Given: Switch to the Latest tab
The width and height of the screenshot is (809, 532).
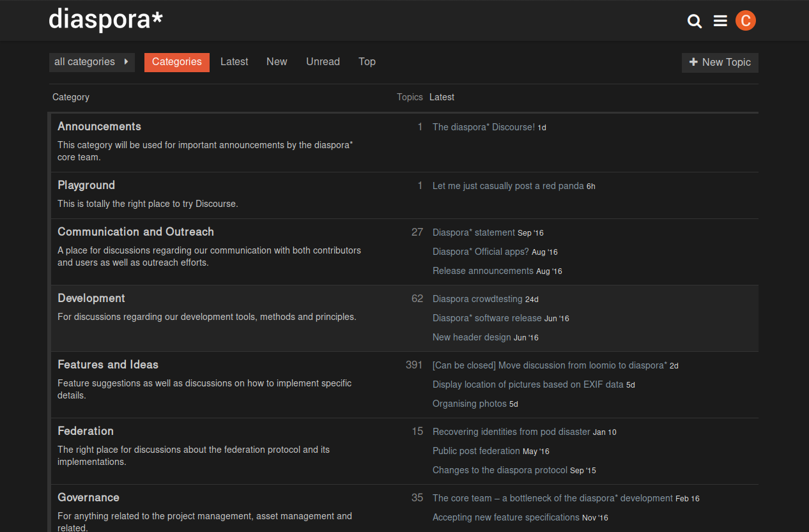Looking at the screenshot, I should [234, 62].
